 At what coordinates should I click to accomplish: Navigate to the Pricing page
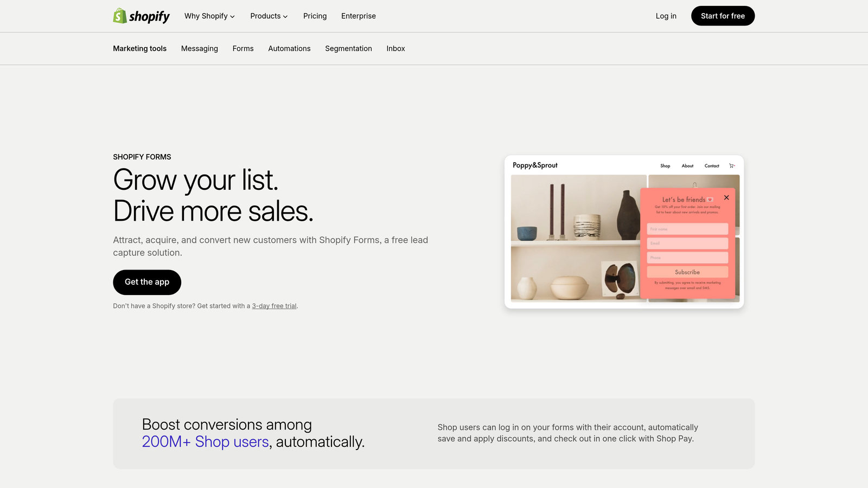(x=315, y=16)
